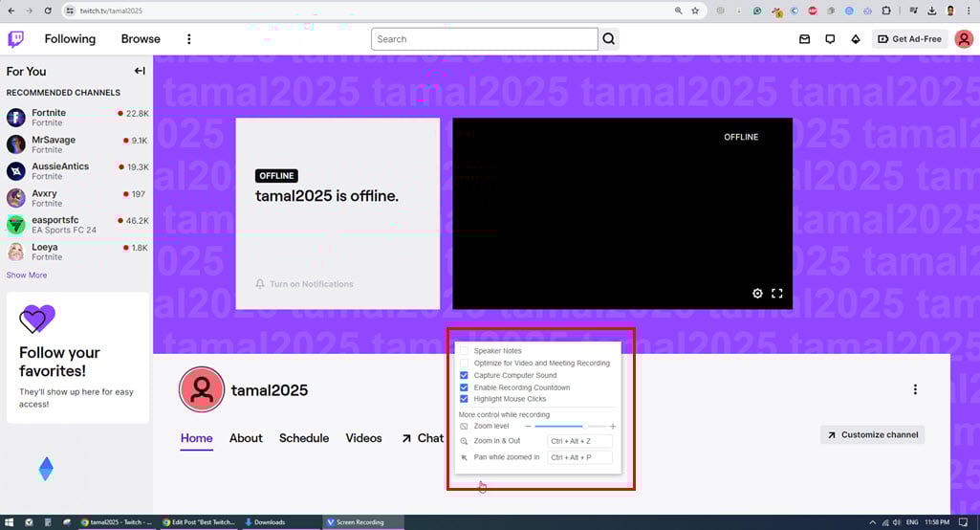Screen dimensions: 980x530
Task: Click the browser back arrow
Action: coord(11,11)
